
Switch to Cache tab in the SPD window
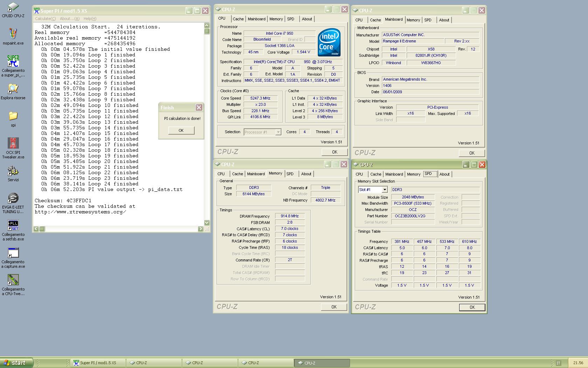(376, 174)
